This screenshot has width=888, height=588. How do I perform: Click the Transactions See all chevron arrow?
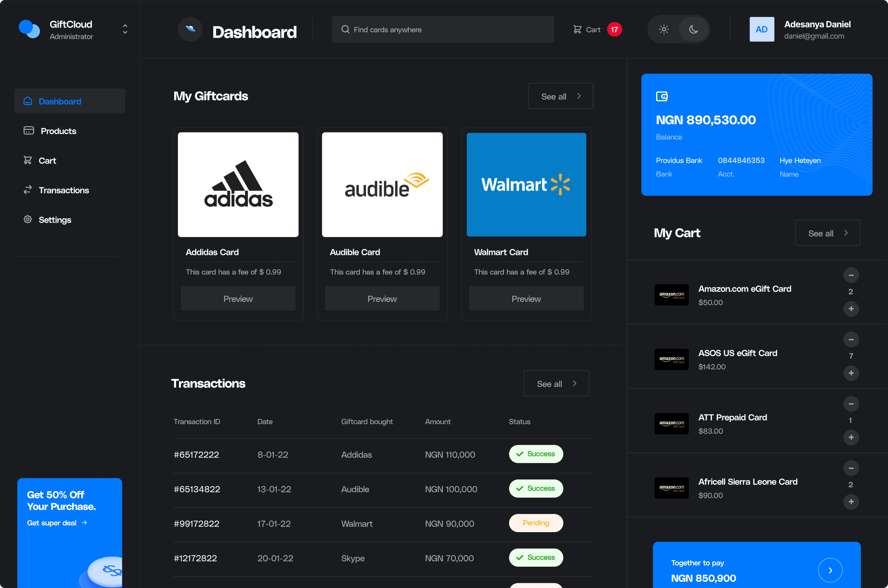pos(574,383)
